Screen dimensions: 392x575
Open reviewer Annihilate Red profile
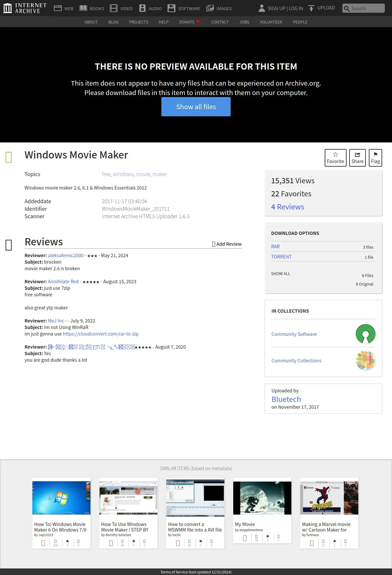[x=63, y=282]
